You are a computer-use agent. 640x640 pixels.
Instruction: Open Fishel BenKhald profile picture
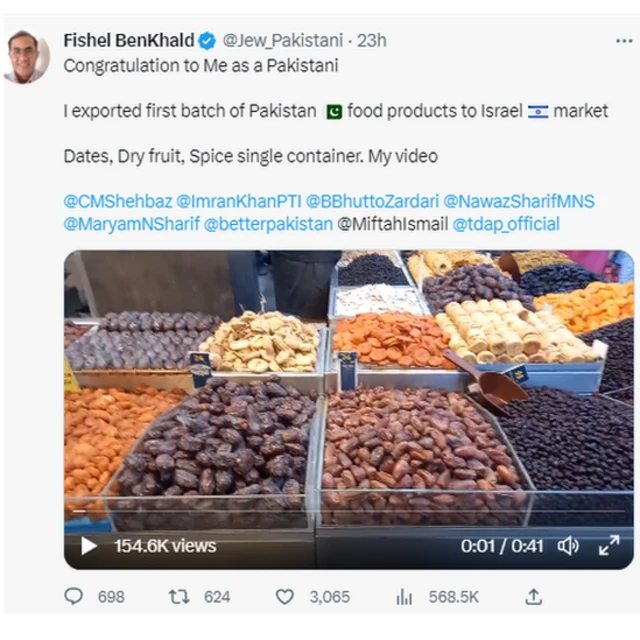pos(25,56)
